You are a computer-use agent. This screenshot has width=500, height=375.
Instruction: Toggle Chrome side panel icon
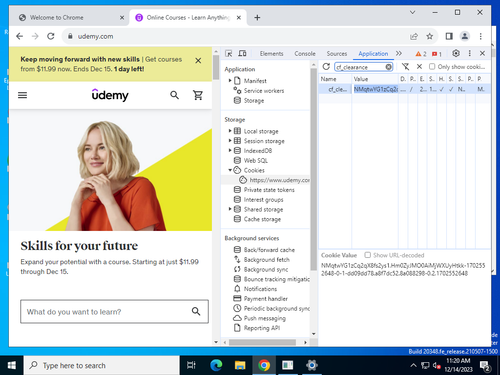pos(449,36)
